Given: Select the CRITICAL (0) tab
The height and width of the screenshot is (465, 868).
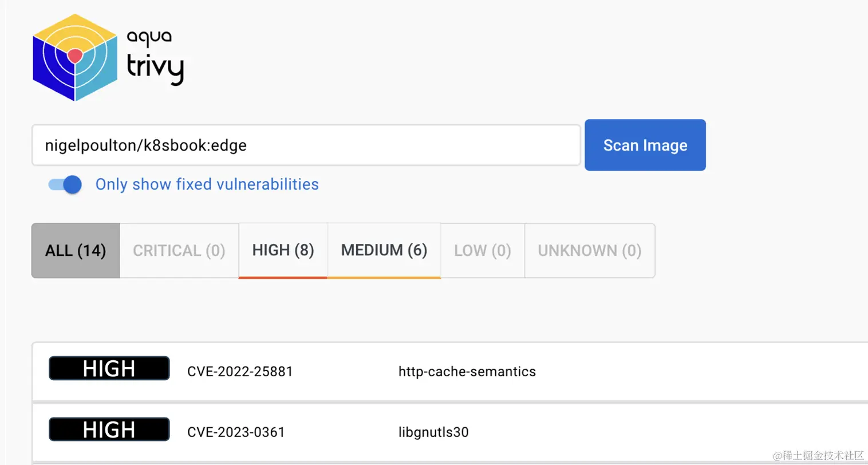Looking at the screenshot, I should (179, 251).
